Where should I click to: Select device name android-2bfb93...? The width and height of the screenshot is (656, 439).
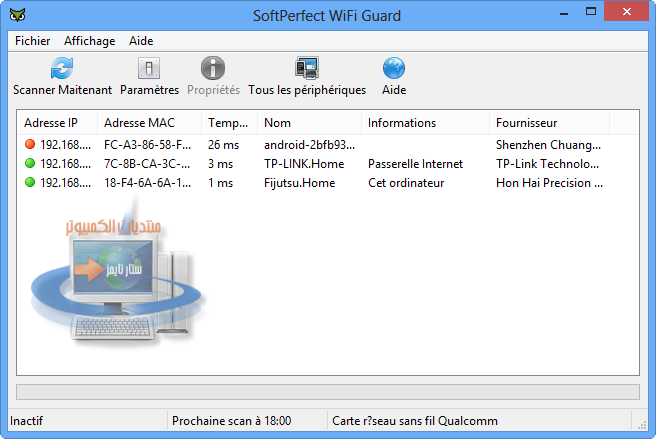[x=309, y=145]
